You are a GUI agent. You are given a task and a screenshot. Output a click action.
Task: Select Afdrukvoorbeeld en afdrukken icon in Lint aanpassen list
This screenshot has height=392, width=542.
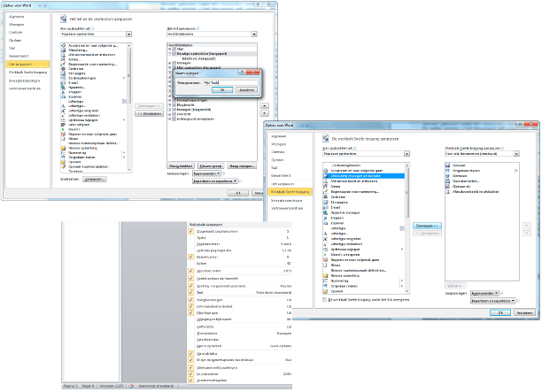click(x=63, y=55)
